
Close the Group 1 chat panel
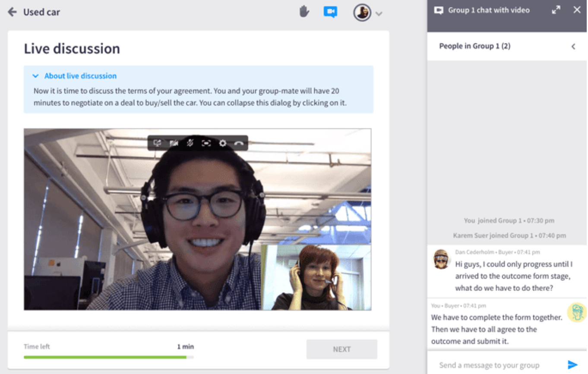point(577,10)
